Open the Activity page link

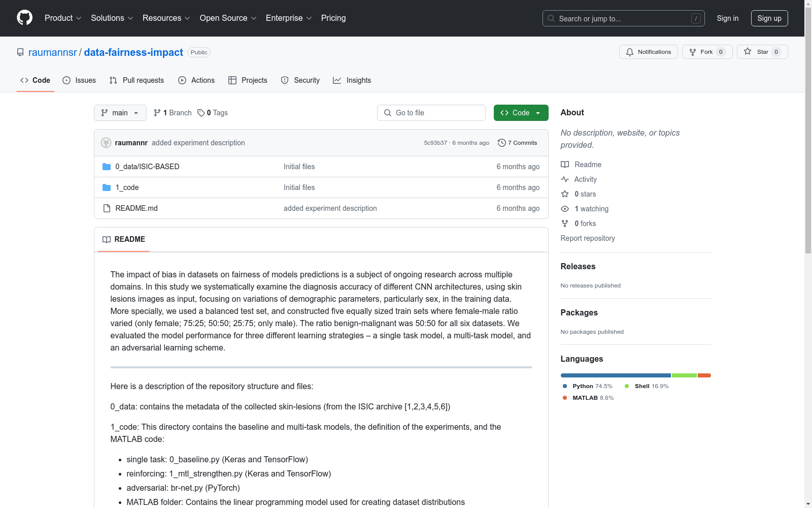pos(585,179)
